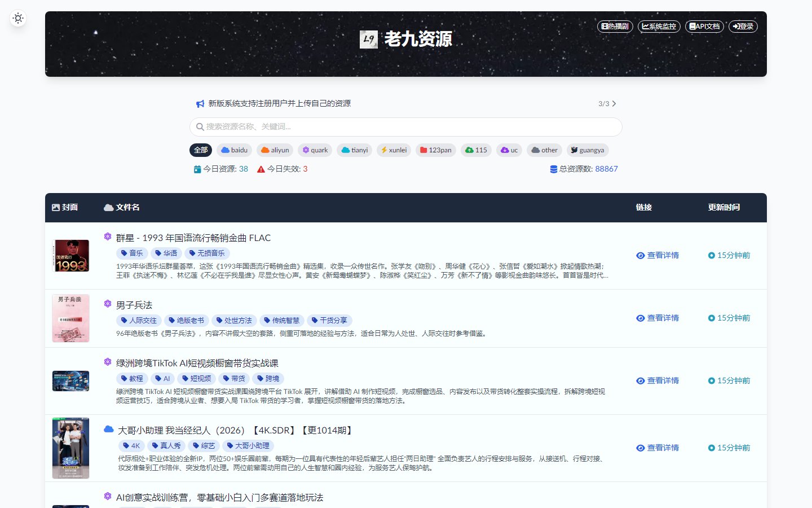This screenshot has height=508, width=812.
Task: Click the baidu cloud icon beside 大哥小助理
Action: tap(109, 429)
